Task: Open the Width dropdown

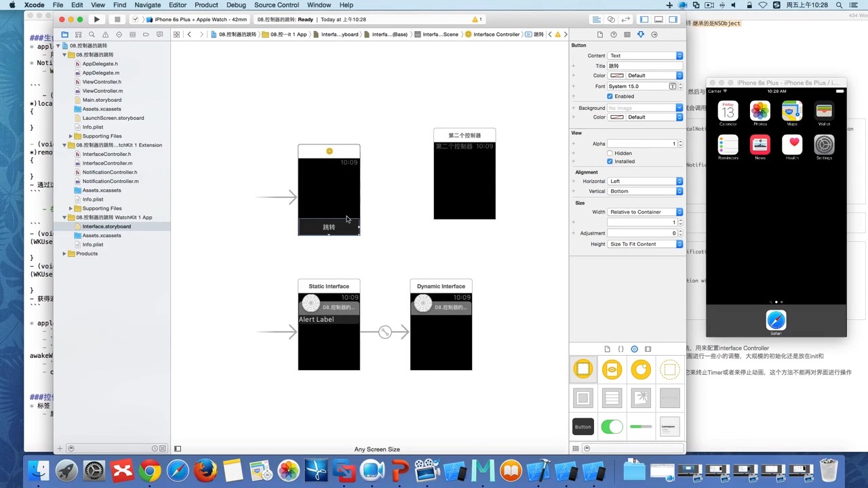Action: (x=646, y=212)
